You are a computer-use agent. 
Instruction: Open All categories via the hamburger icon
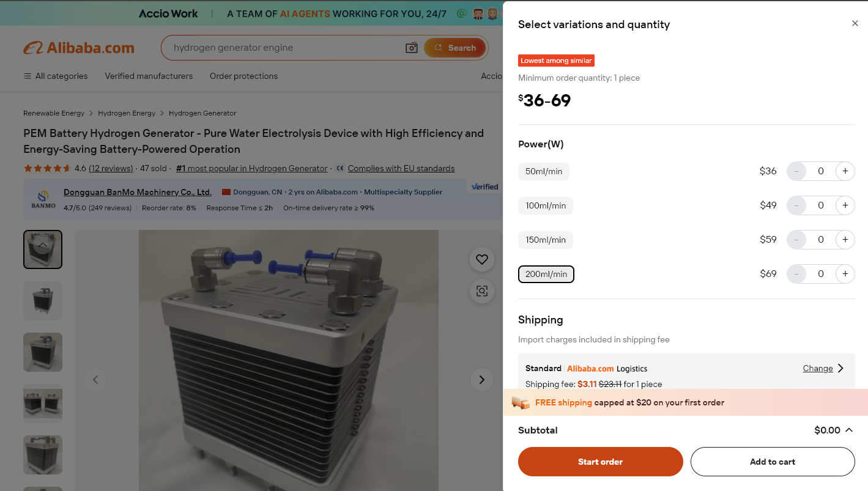pyautogui.click(x=27, y=76)
